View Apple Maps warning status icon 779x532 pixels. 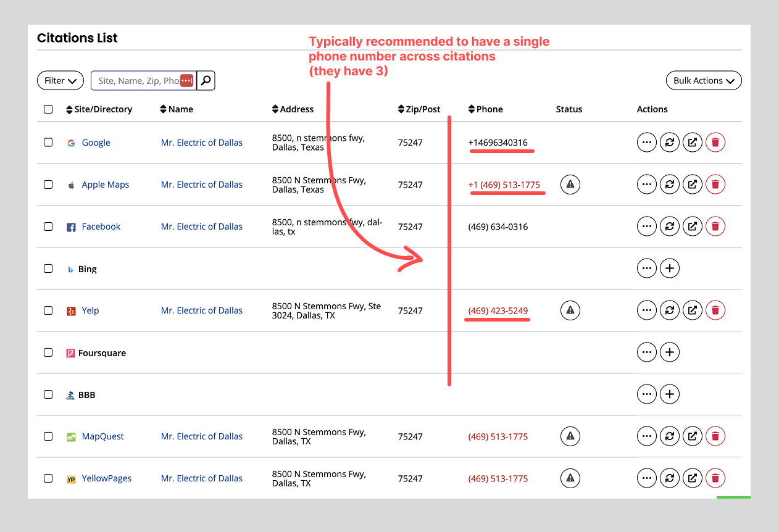(570, 185)
